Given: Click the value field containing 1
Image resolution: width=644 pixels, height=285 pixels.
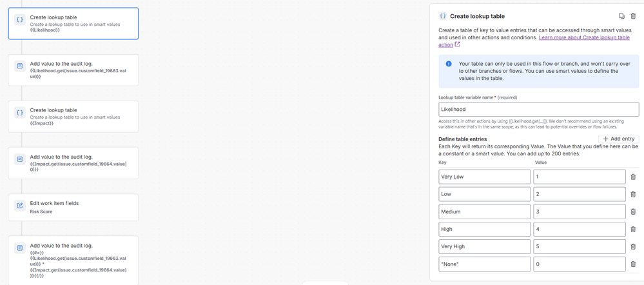Looking at the screenshot, I should (580, 177).
